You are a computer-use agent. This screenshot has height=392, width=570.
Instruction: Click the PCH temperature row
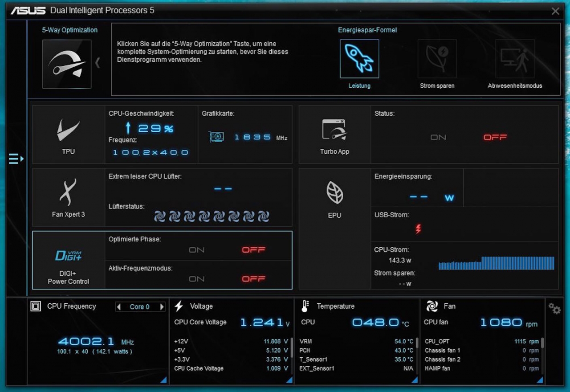pyautogui.click(x=357, y=351)
